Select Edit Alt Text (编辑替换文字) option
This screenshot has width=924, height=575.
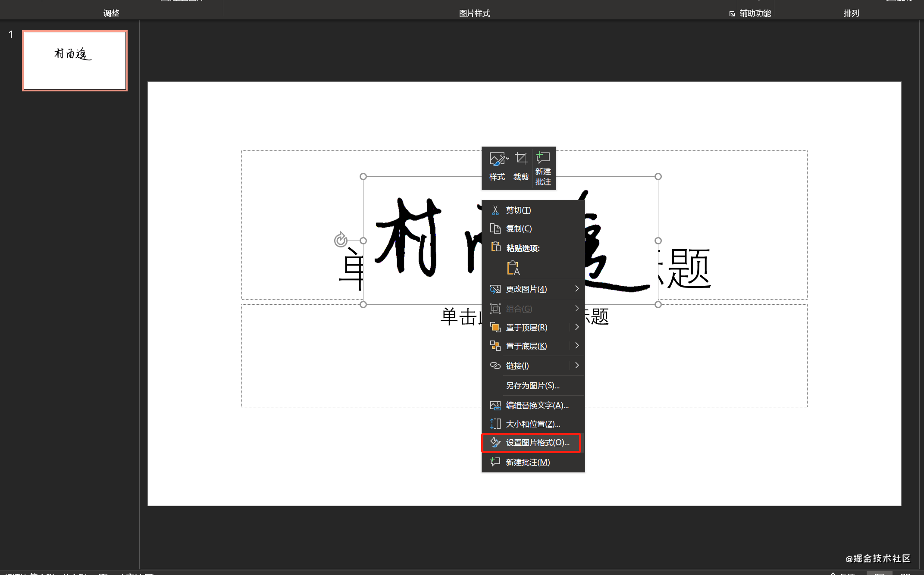click(537, 405)
